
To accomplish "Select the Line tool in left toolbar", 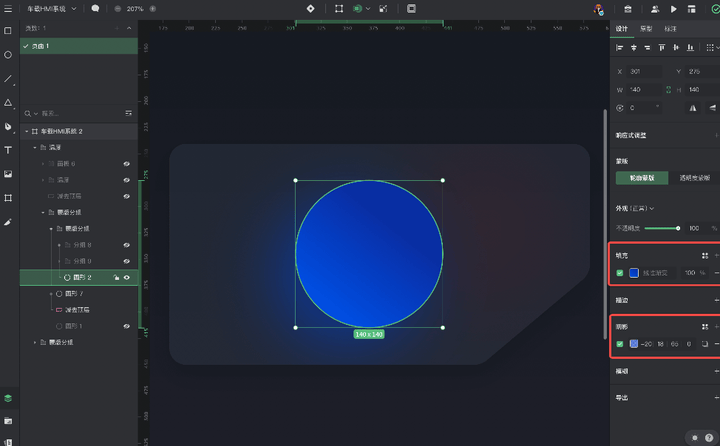I will (x=8, y=79).
